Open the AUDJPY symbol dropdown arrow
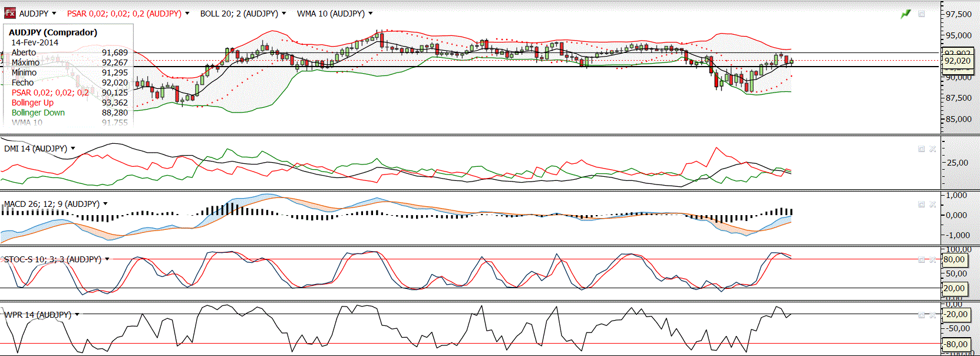The width and height of the screenshot is (980, 356). 54,14
